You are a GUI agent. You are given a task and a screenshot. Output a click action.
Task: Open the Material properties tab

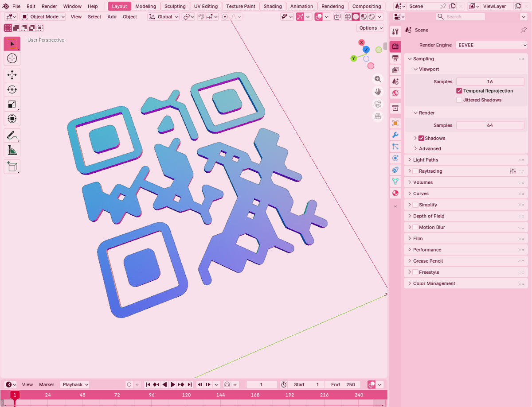pyautogui.click(x=395, y=193)
